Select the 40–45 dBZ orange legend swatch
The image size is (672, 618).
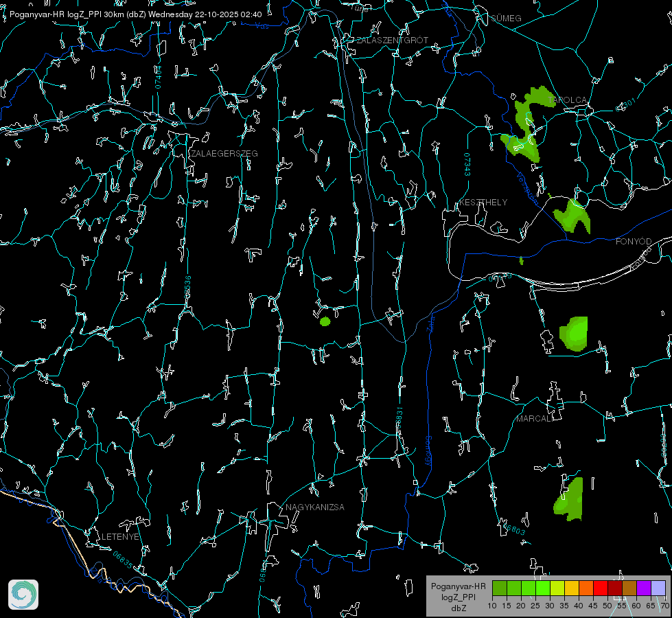pos(586,588)
